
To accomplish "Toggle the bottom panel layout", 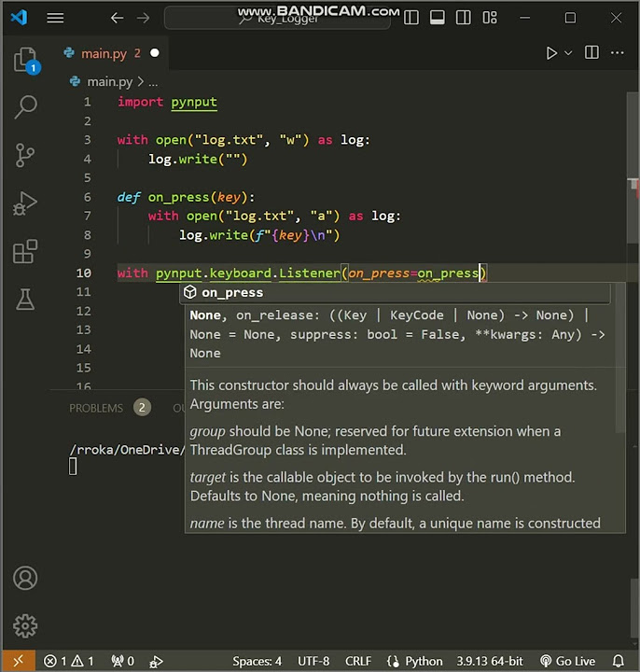I will coord(438,18).
